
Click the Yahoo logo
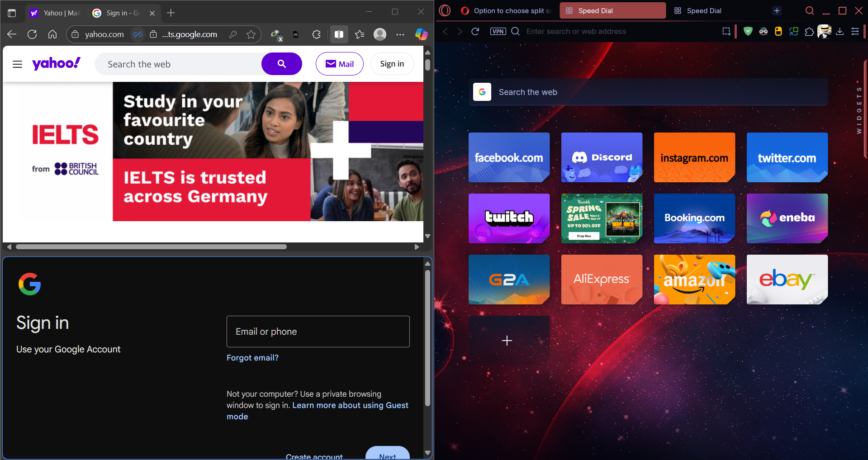pyautogui.click(x=56, y=63)
